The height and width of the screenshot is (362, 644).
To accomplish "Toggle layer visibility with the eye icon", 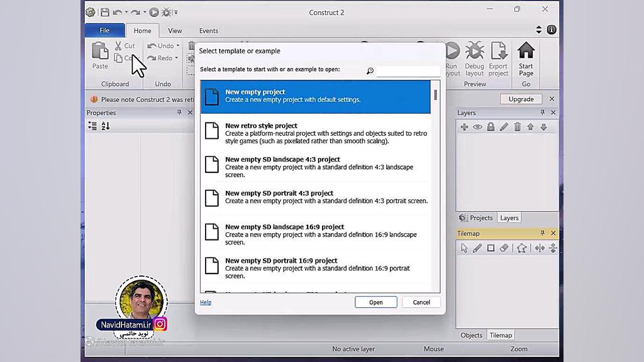I will click(x=477, y=127).
